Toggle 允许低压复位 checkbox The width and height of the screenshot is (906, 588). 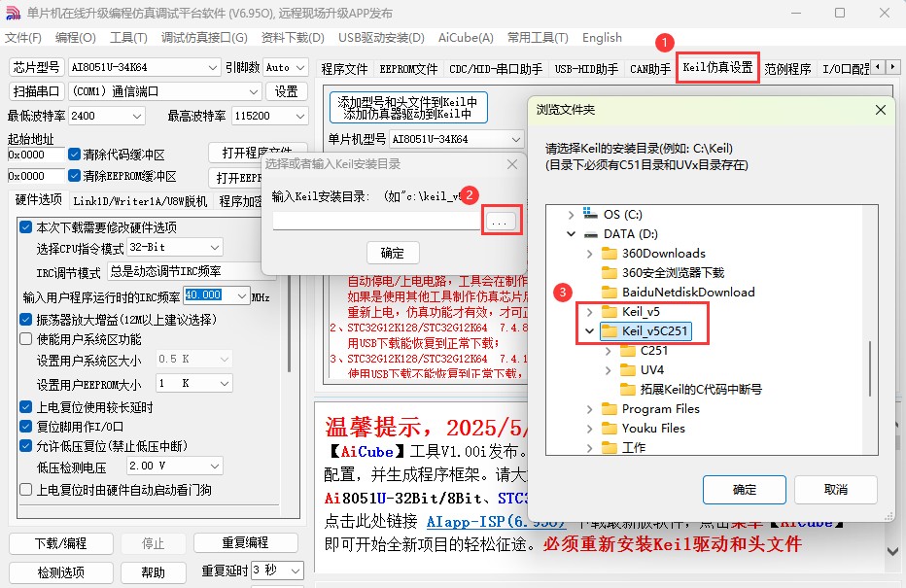(x=26, y=446)
